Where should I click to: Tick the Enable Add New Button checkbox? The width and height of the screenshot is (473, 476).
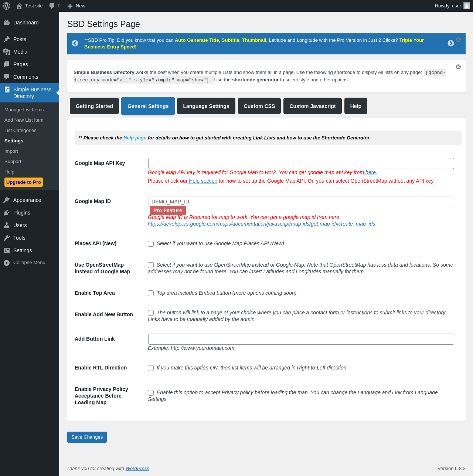tap(151, 313)
